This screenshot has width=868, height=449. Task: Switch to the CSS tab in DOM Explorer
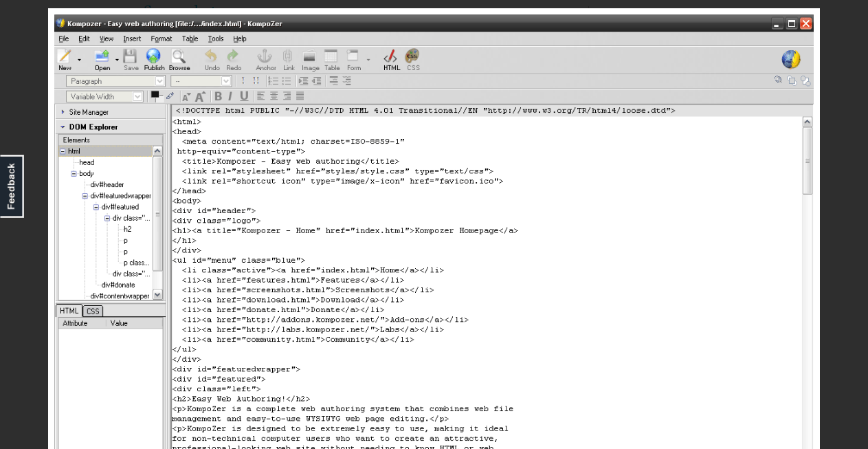pyautogui.click(x=93, y=311)
